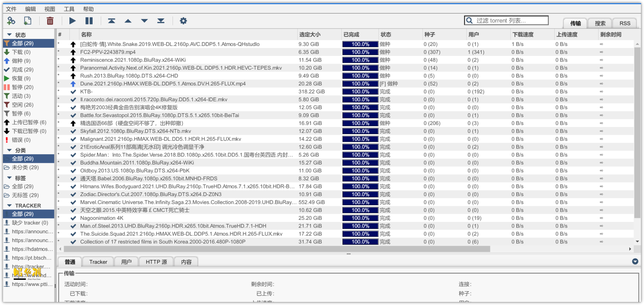
Task: Click the add torrent link icon
Action: click(11, 21)
